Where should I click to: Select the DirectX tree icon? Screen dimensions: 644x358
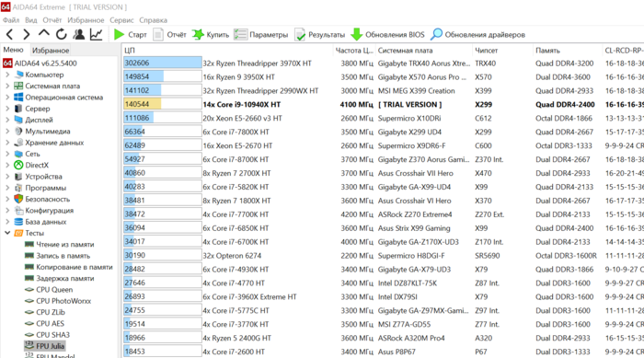pyautogui.click(x=18, y=166)
